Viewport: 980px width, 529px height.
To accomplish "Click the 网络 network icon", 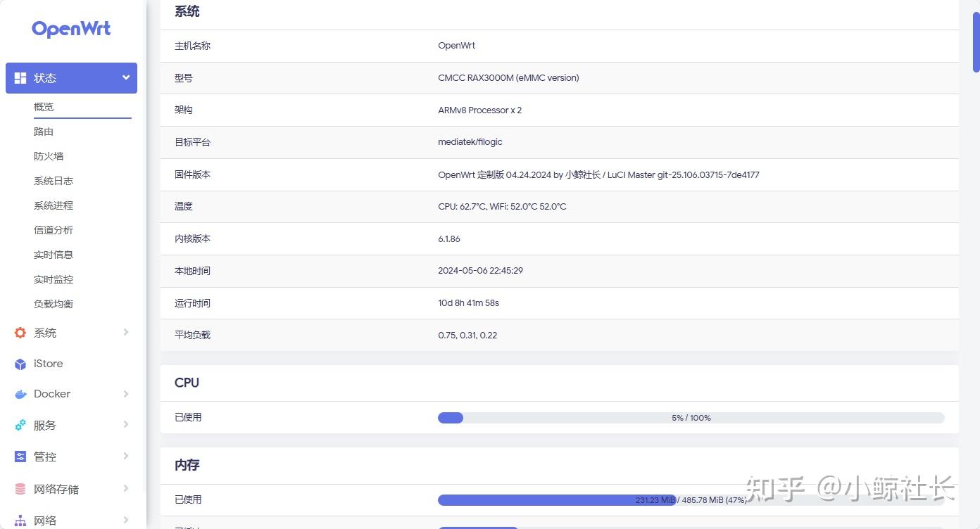I will click(x=20, y=519).
